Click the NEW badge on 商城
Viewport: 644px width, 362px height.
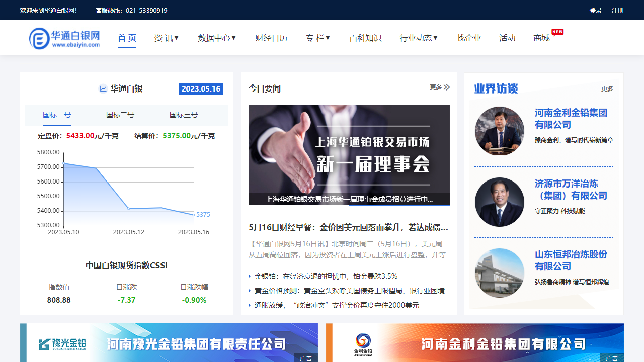pyautogui.click(x=557, y=32)
